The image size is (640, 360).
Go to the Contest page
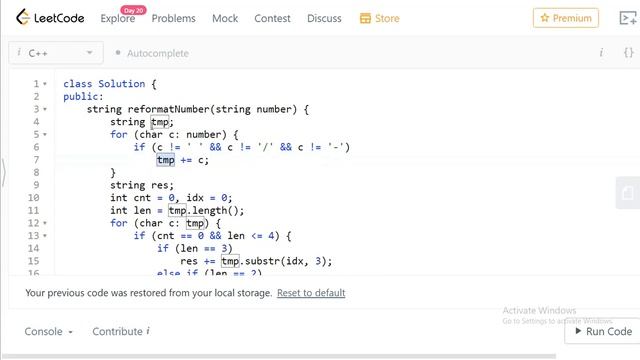pyautogui.click(x=272, y=18)
